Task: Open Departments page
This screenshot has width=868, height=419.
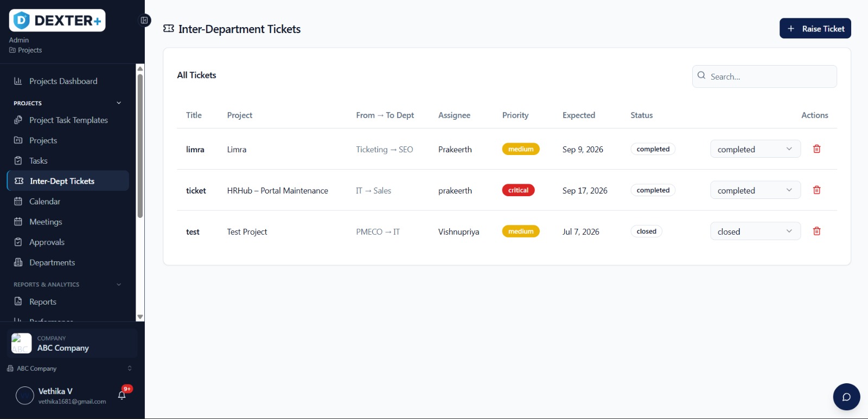Action: click(68, 262)
